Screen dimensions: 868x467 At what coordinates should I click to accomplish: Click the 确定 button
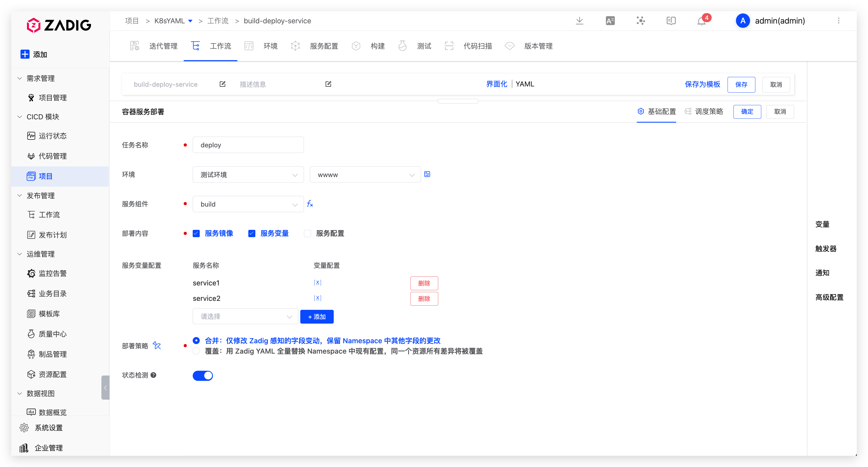(x=747, y=111)
